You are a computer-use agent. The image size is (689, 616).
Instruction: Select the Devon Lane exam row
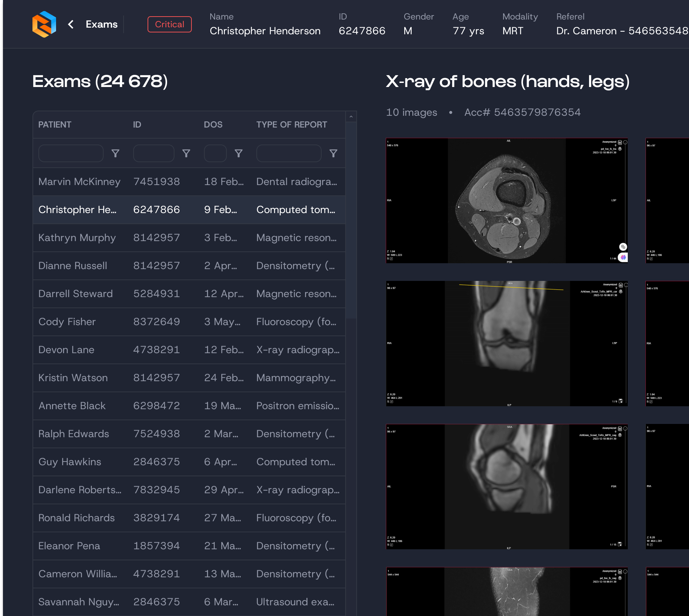(189, 350)
